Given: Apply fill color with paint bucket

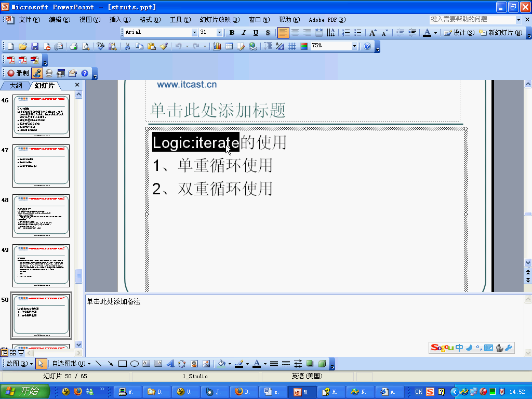Looking at the screenshot, I should click(221, 364).
